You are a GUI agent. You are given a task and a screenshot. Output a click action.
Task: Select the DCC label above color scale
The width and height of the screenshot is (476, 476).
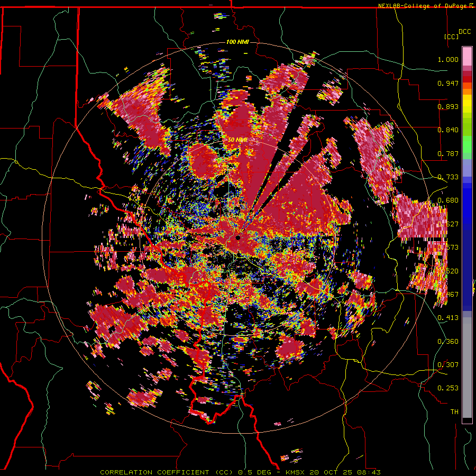(x=464, y=32)
